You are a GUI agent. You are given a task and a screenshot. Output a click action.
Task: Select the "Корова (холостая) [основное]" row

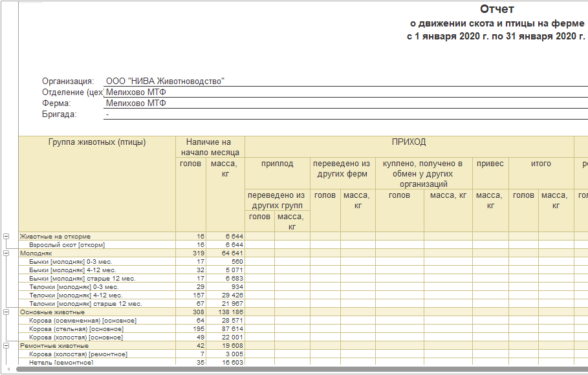coord(76,337)
